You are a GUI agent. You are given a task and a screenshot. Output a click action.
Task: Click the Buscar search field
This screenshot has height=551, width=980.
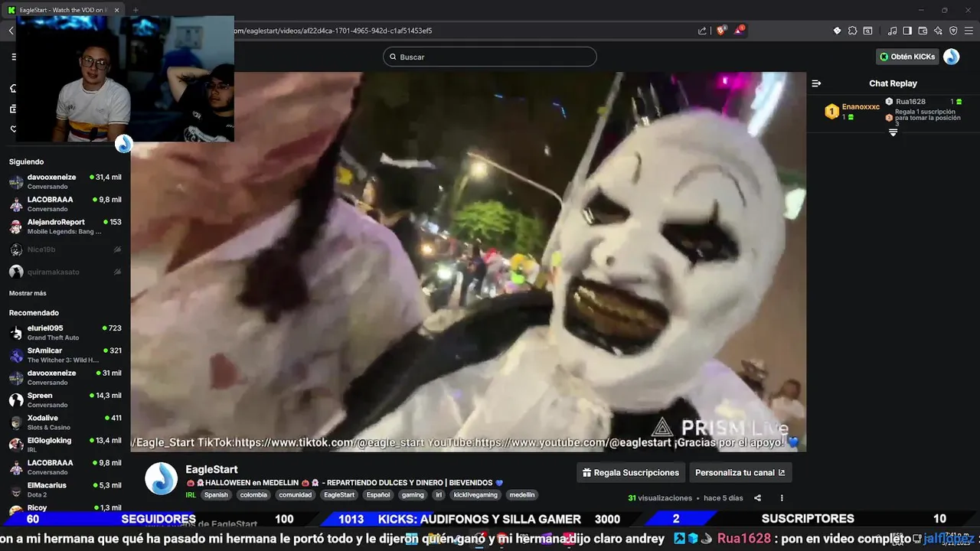[x=490, y=57]
